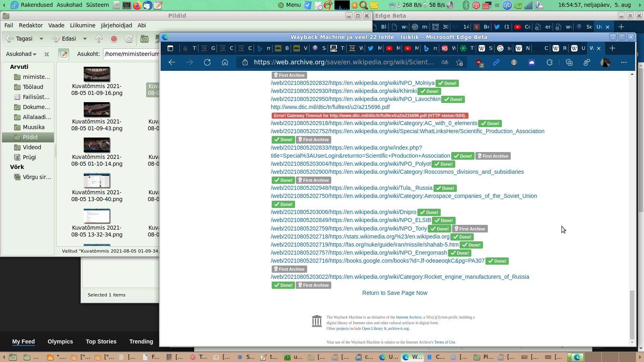
Task: Open Prügi trash in the sidebar
Action: click(x=28, y=157)
